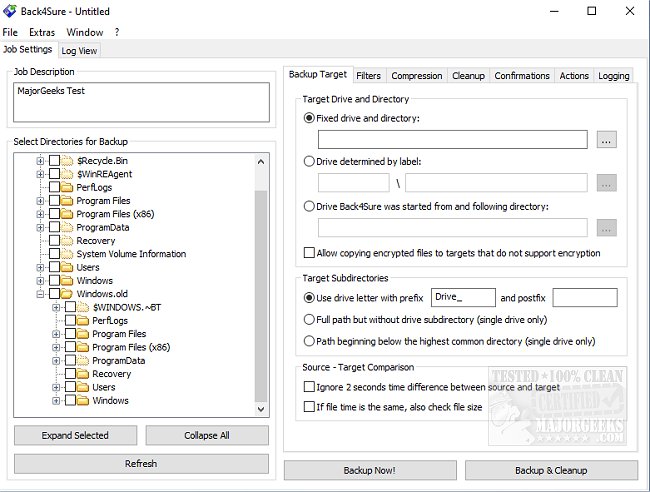Select Use drive letter with prefix radio
Image resolution: width=650 pixels, height=492 pixels.
tap(309, 298)
